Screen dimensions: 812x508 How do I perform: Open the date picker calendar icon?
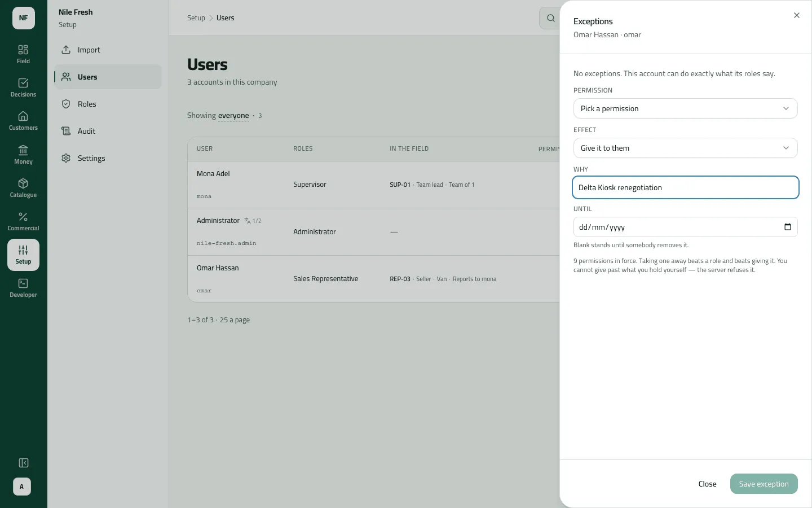coord(788,227)
